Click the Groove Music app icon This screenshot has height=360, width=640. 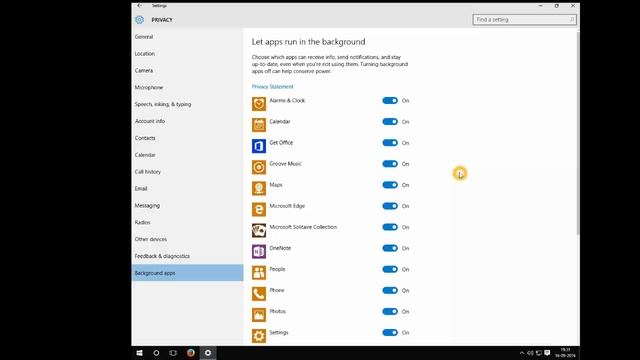click(259, 167)
